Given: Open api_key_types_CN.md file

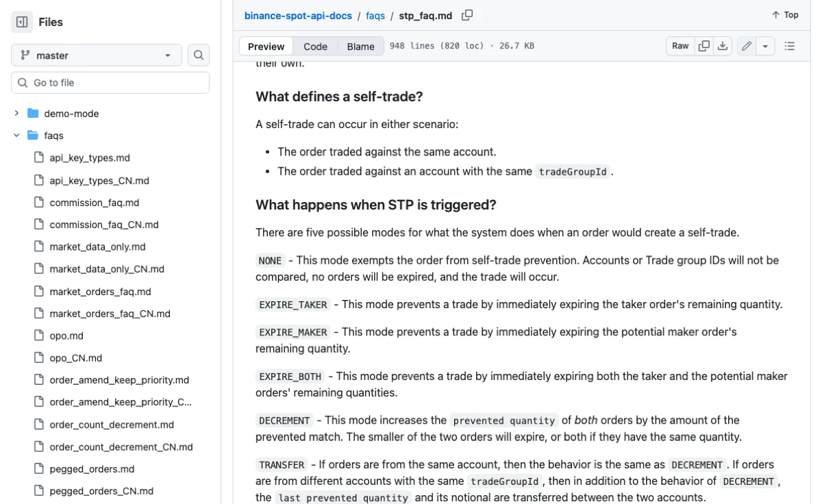Looking at the screenshot, I should pos(99,181).
